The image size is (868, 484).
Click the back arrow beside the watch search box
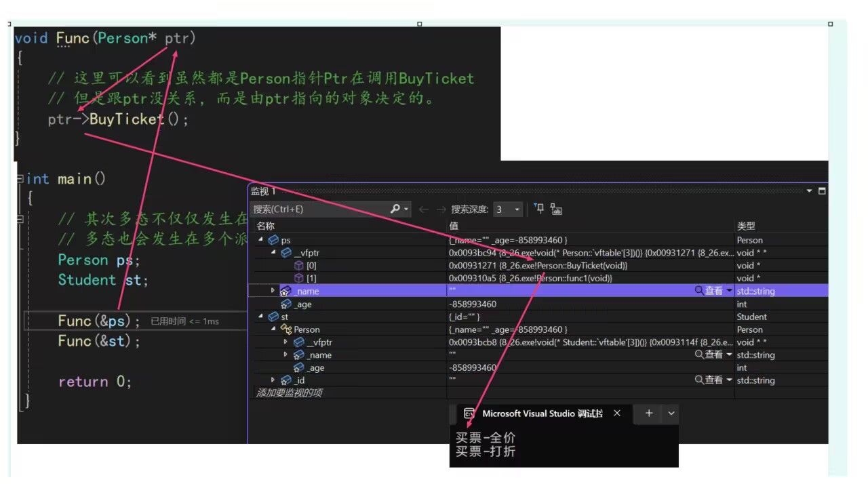423,209
